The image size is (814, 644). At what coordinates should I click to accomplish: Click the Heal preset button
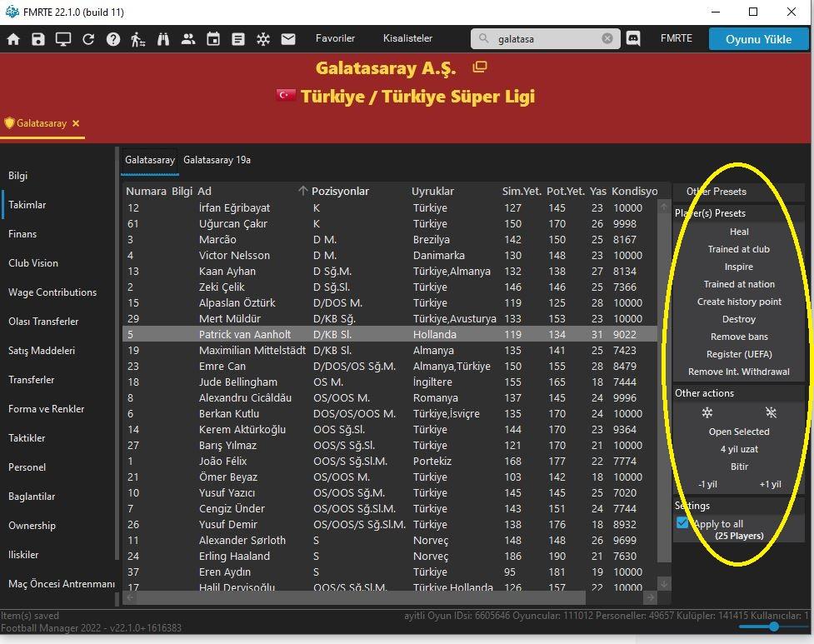[739, 232]
